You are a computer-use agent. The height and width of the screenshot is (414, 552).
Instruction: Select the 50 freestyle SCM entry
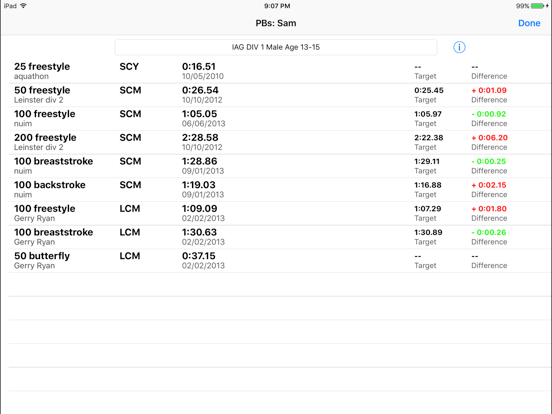click(280, 95)
